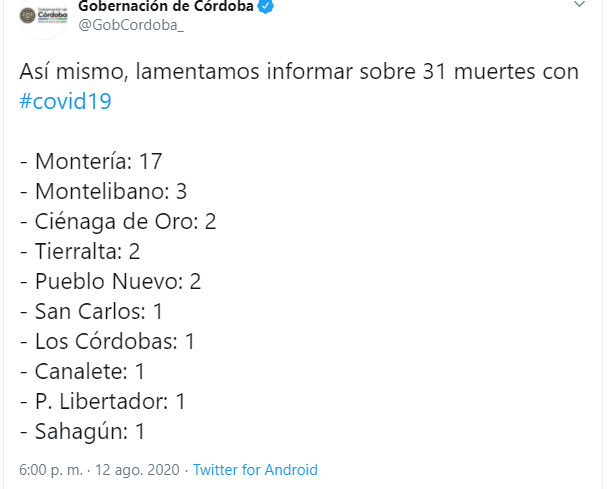608x489 pixels.
Task: Open the tweet options caret menu
Action: click(x=579, y=6)
